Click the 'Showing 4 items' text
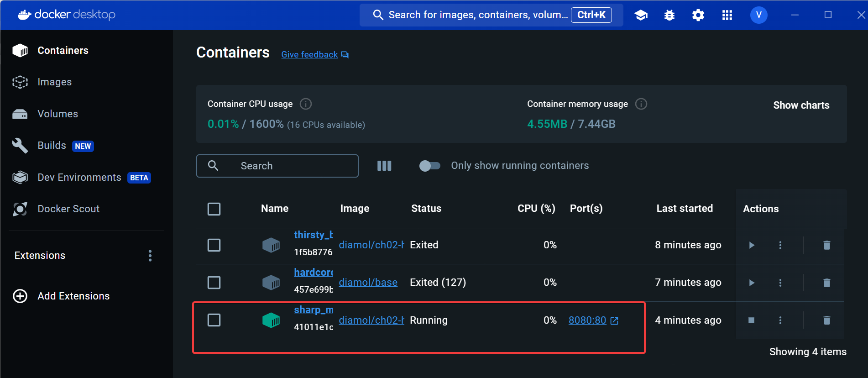The width and height of the screenshot is (868, 378). click(x=808, y=352)
